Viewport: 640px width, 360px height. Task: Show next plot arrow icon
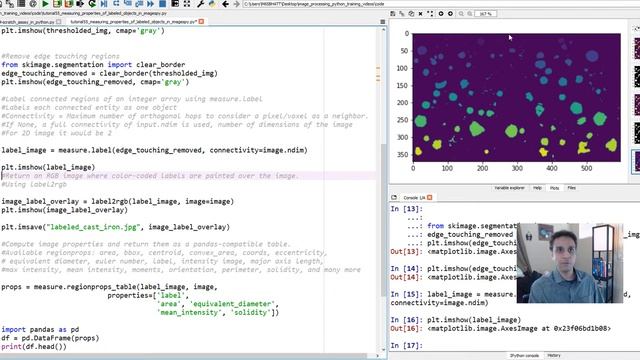[x=450, y=13]
